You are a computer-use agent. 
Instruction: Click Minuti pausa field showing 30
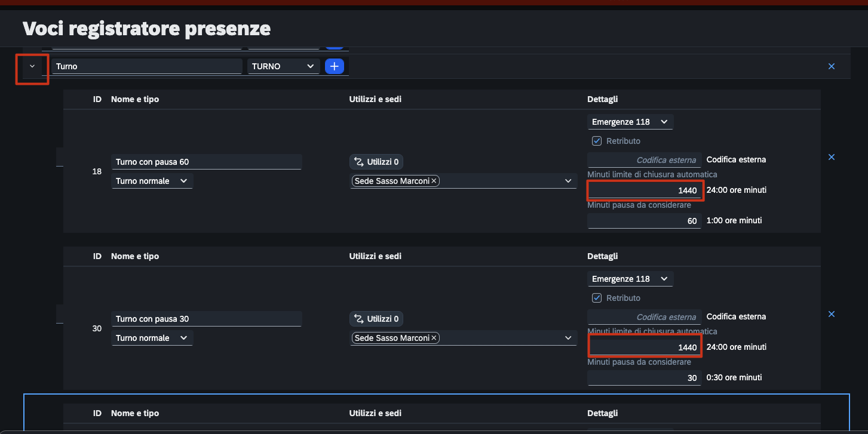click(645, 378)
